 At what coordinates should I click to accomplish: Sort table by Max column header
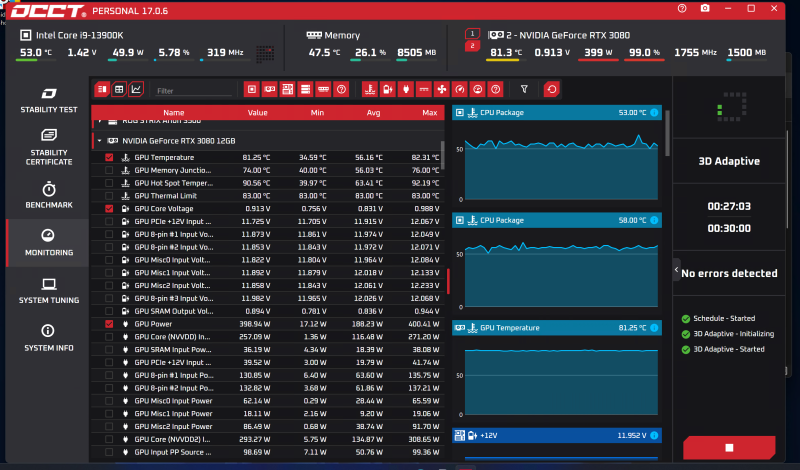[430, 113]
